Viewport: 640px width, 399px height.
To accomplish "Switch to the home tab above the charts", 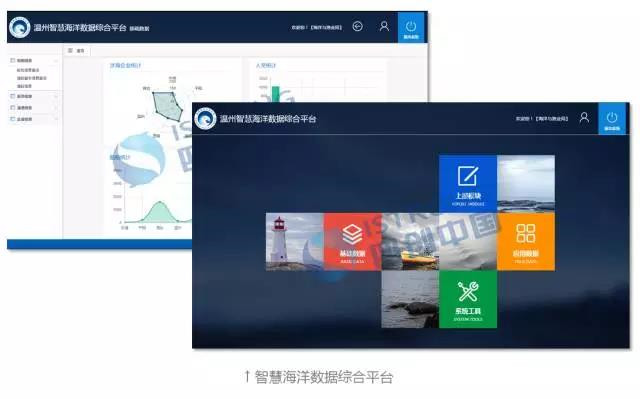I will click(x=77, y=51).
